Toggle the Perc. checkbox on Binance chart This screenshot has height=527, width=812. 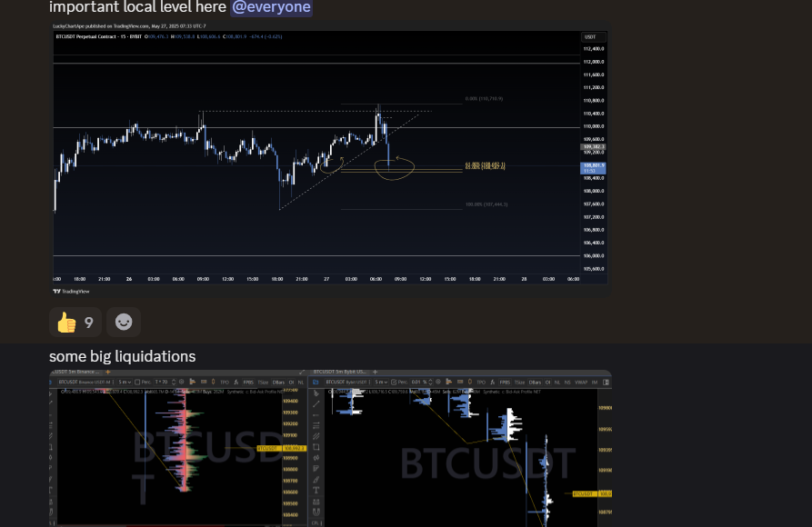pos(139,383)
